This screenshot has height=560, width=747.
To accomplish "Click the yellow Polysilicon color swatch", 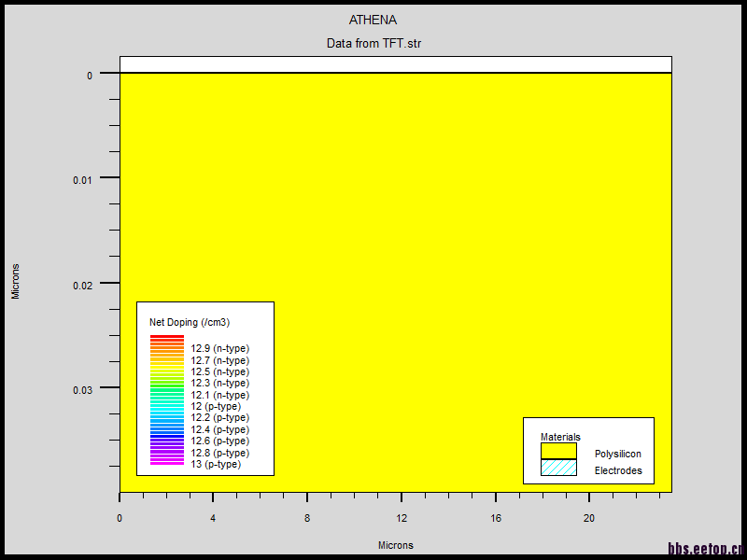I will tap(558, 451).
